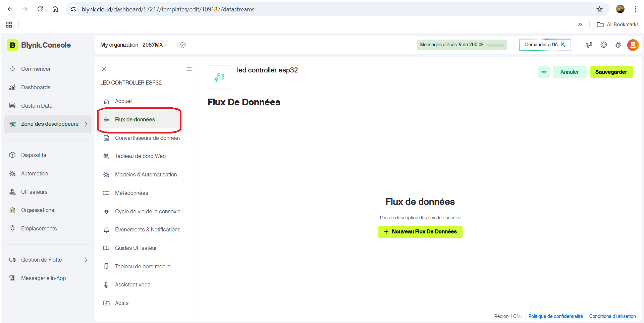The width and height of the screenshot is (644, 323).
Task: Click the bug report icon
Action: pyautogui.click(x=618, y=45)
